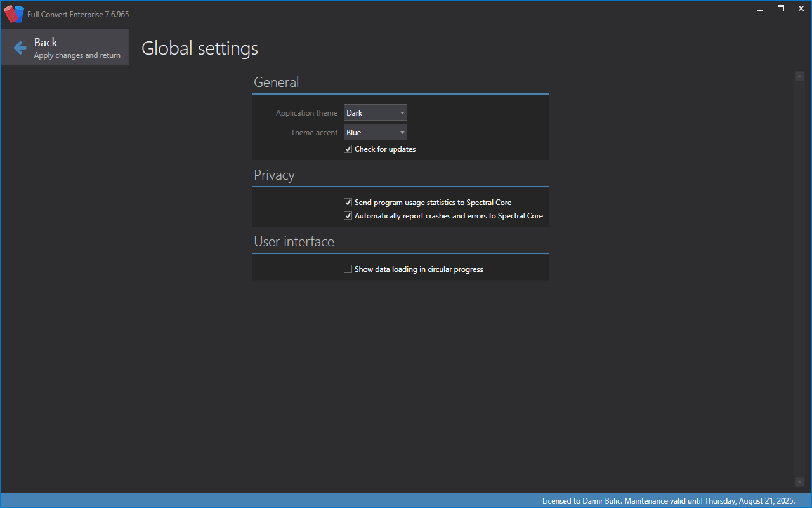The width and height of the screenshot is (812, 508).
Task: Click the Full Convert app logo icon
Action: [x=13, y=14]
